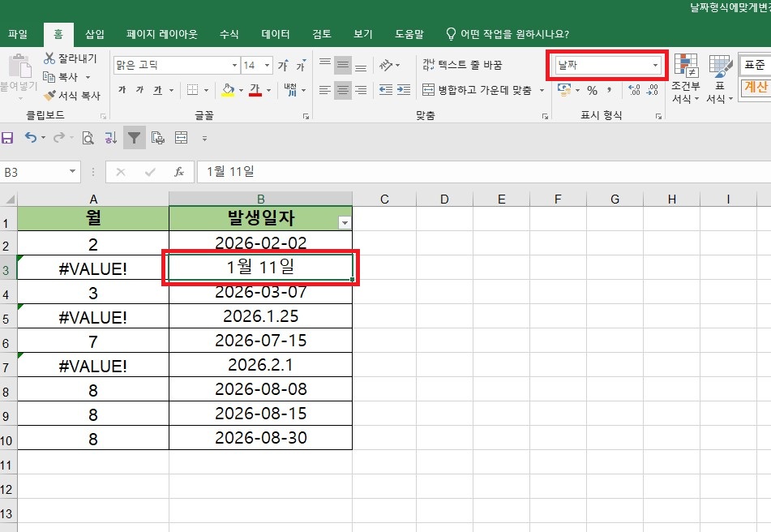
Task: Open the 수식 tab
Action: (229, 34)
